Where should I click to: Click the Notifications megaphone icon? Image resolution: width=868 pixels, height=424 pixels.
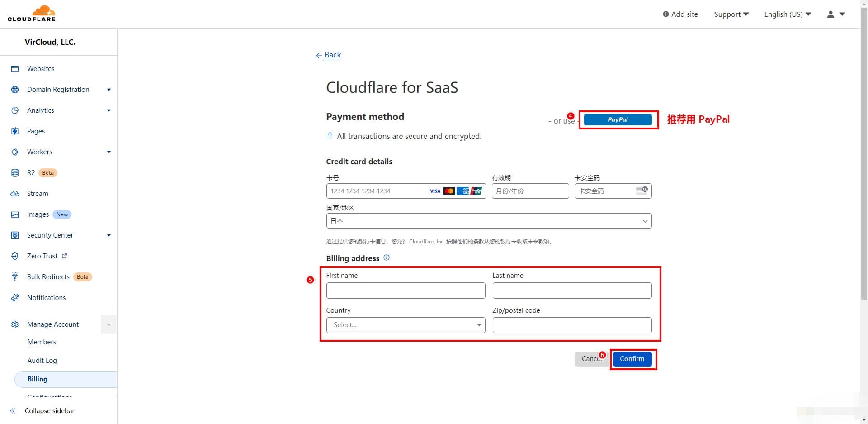click(15, 298)
